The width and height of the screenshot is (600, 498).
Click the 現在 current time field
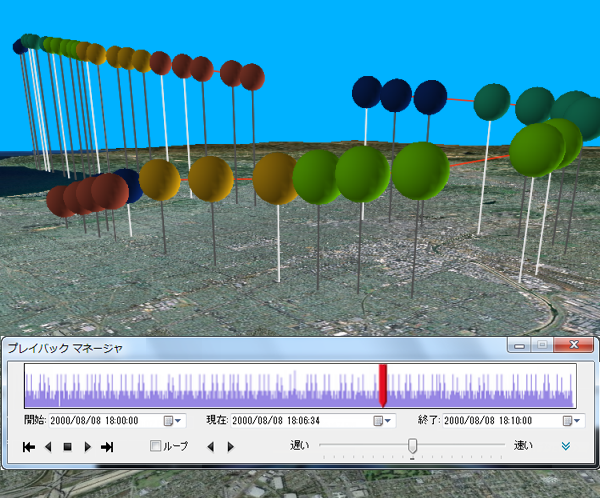[301, 421]
